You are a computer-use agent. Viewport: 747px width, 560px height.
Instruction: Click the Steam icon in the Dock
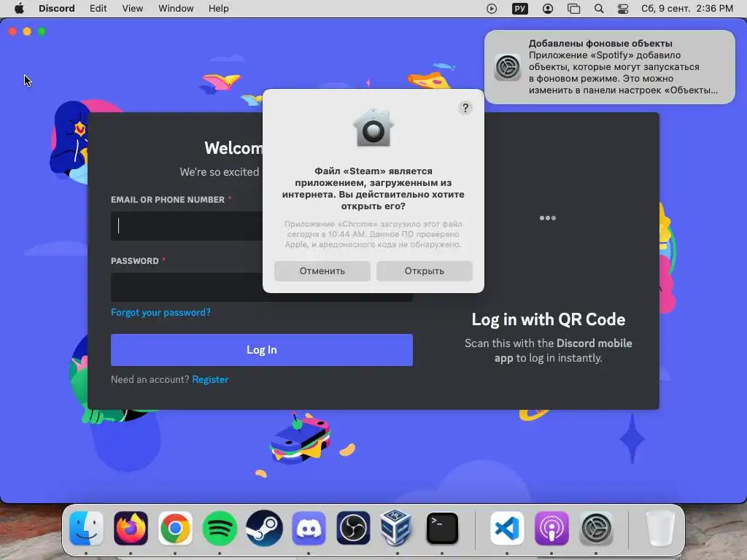(264, 529)
